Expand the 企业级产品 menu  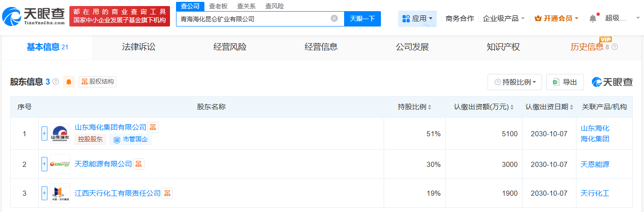(x=504, y=19)
